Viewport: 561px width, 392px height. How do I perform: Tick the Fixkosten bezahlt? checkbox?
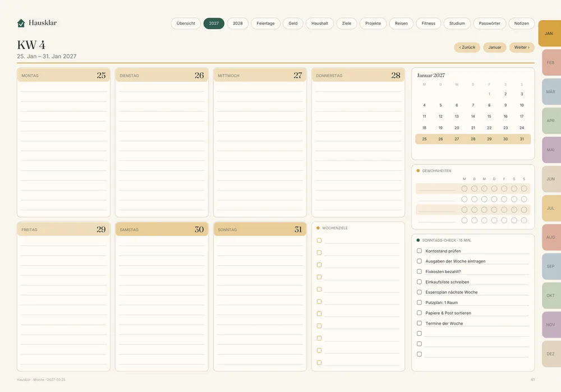click(419, 271)
